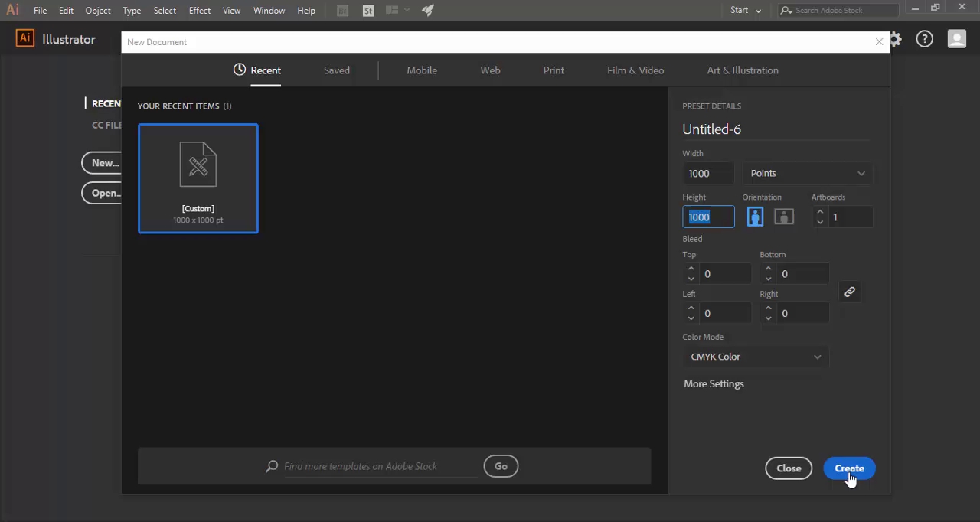
Task: Switch to the Mobile presets tab
Action: [x=422, y=70]
